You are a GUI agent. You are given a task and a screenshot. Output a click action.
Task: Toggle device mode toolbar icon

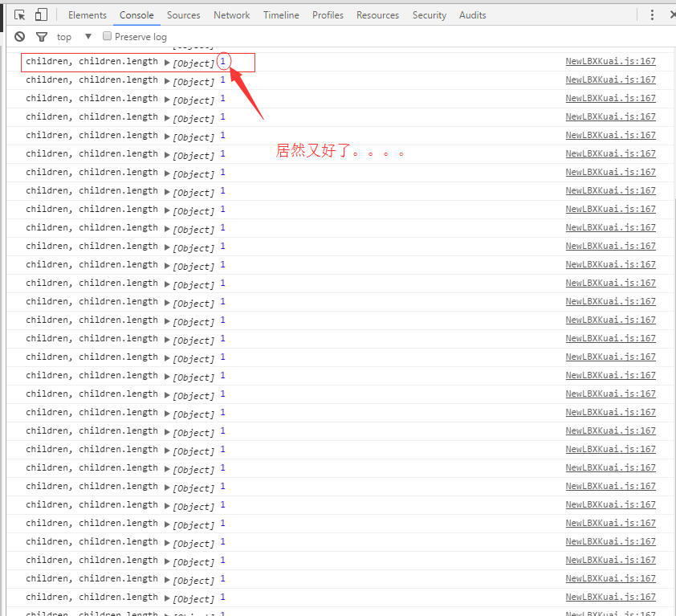(41, 15)
